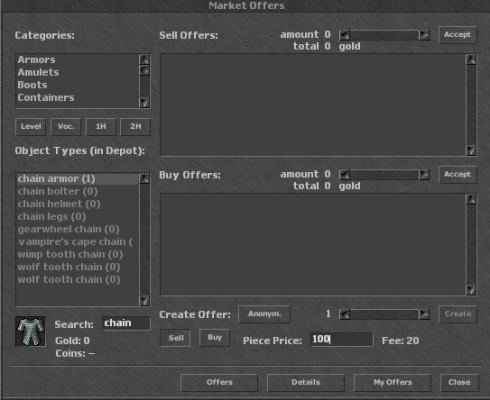
Task: Click the Details button
Action: (x=306, y=383)
